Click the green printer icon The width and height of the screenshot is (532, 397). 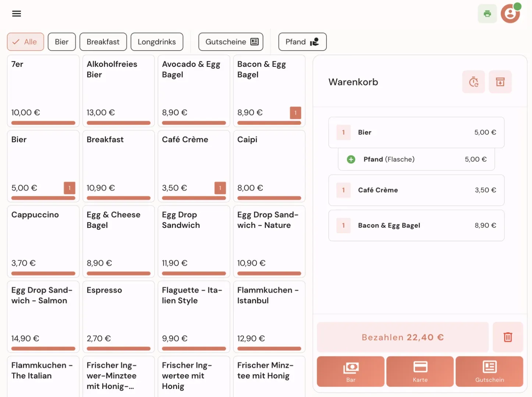(487, 14)
